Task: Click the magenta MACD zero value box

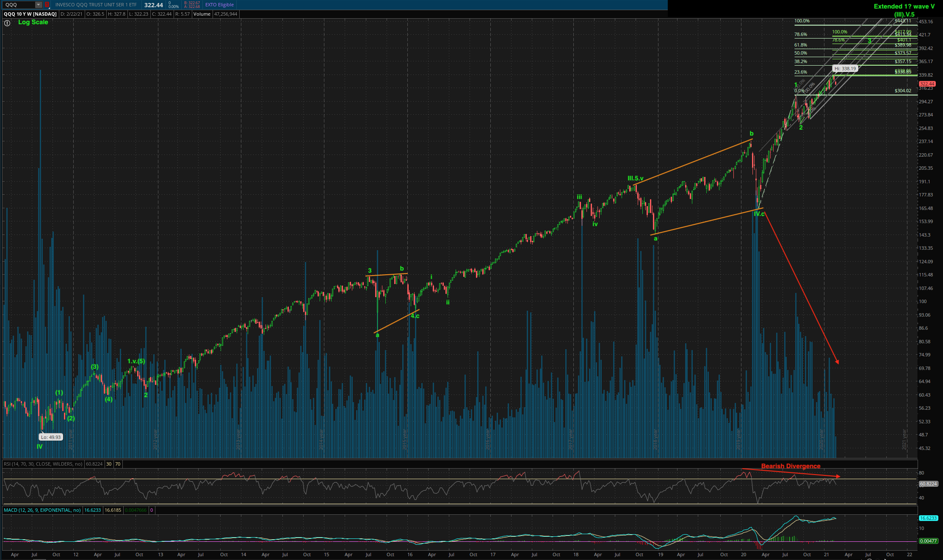Action: [x=152, y=510]
